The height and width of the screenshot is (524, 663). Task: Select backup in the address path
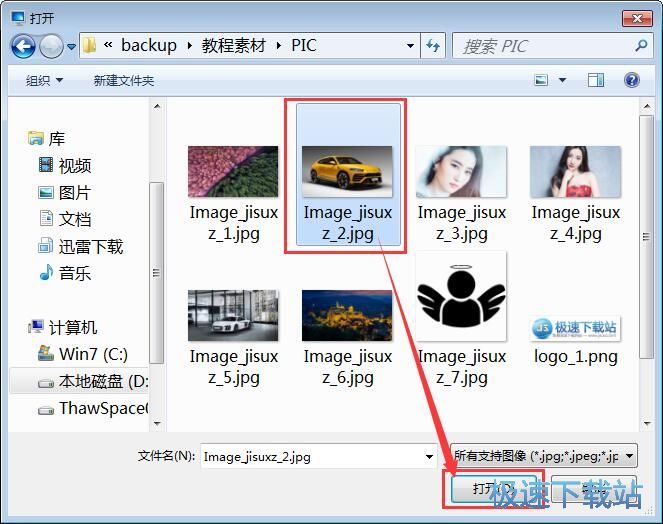(149, 45)
